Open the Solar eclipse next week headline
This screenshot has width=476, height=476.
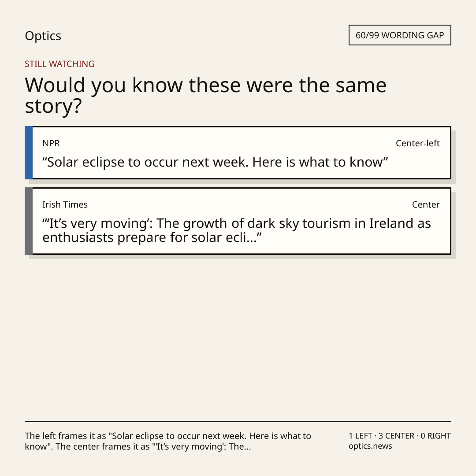215,162
